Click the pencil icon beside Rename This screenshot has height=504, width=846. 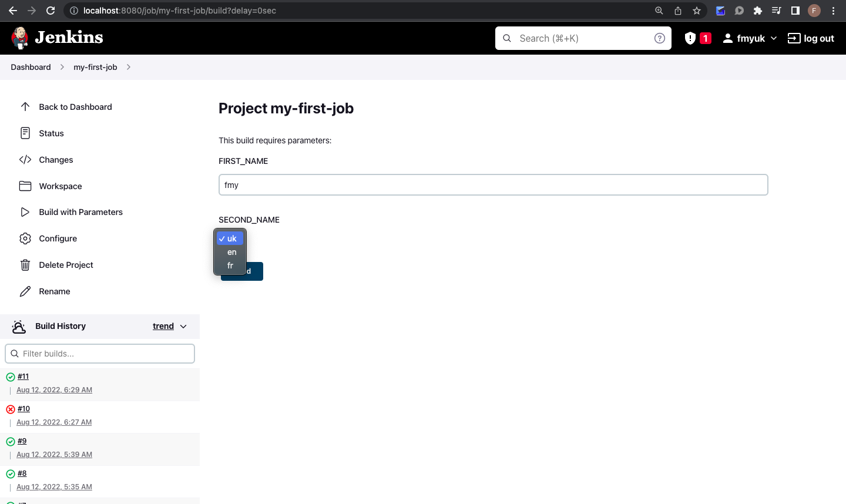coord(25,291)
